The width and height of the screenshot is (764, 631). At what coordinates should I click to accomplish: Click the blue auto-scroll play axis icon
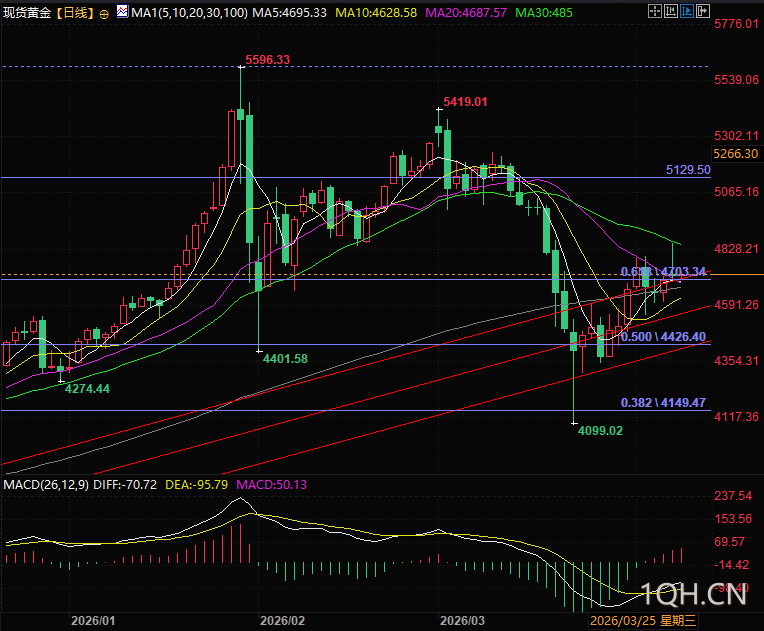point(687,11)
